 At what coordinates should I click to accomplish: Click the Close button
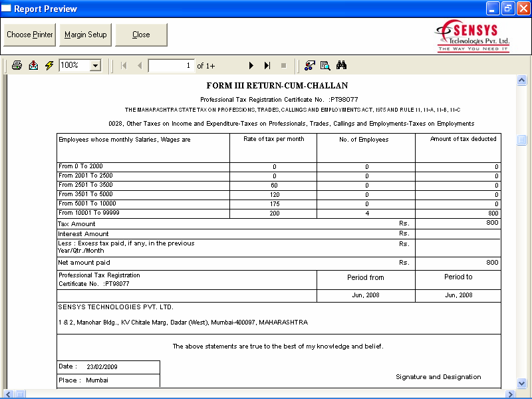(141, 35)
